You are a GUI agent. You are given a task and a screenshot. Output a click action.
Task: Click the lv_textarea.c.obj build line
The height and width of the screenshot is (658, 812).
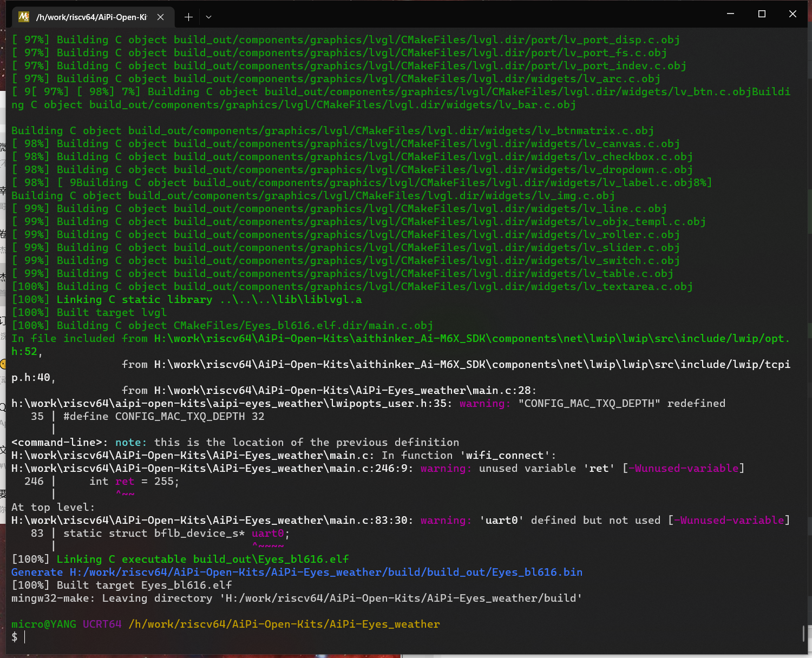352,286
